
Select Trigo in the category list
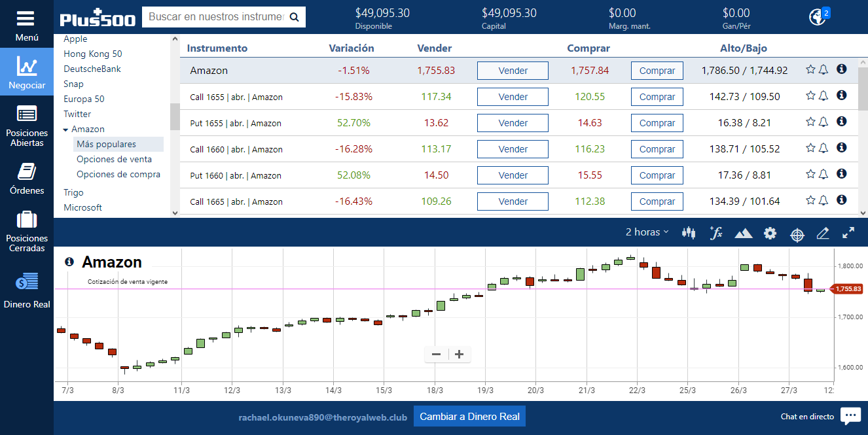(73, 192)
